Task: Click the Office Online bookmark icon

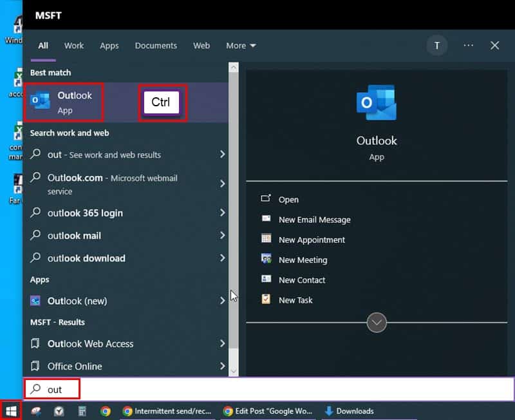Action: 35,366
